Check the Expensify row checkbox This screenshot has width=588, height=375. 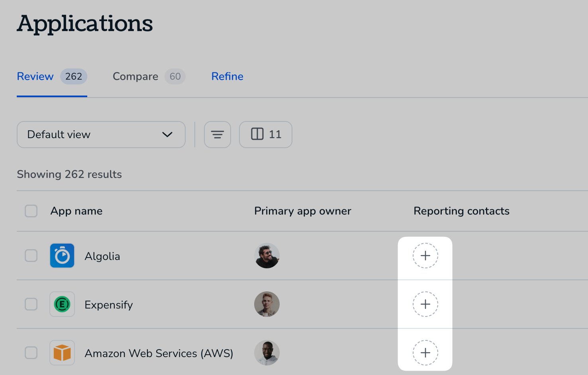click(31, 304)
